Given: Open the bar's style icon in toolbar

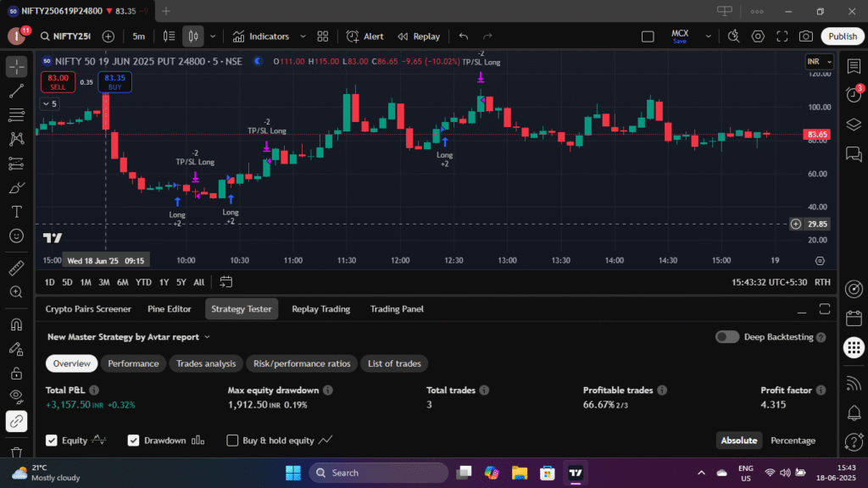Looking at the screenshot, I should point(169,36).
